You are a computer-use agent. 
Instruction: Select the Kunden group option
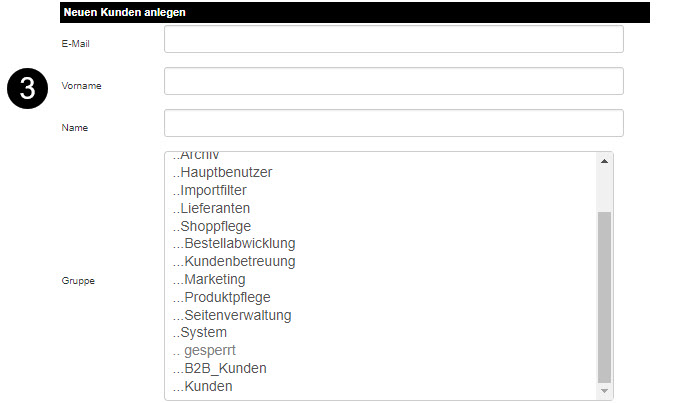pos(208,386)
